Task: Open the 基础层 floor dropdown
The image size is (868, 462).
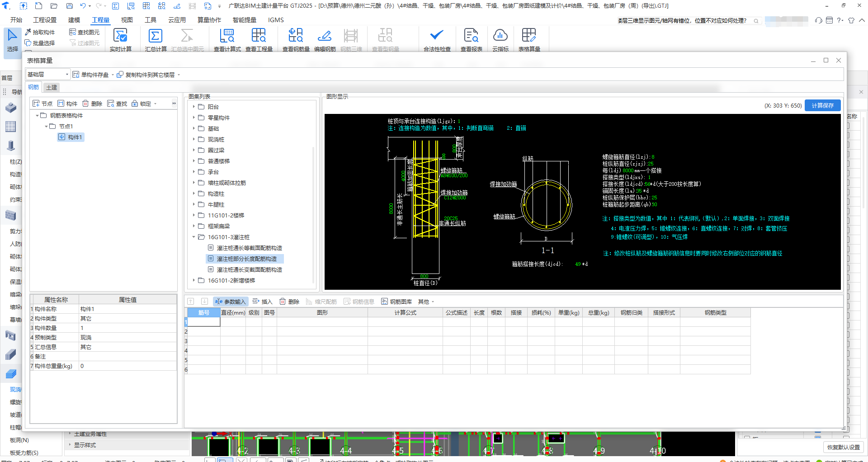Action: 48,75
